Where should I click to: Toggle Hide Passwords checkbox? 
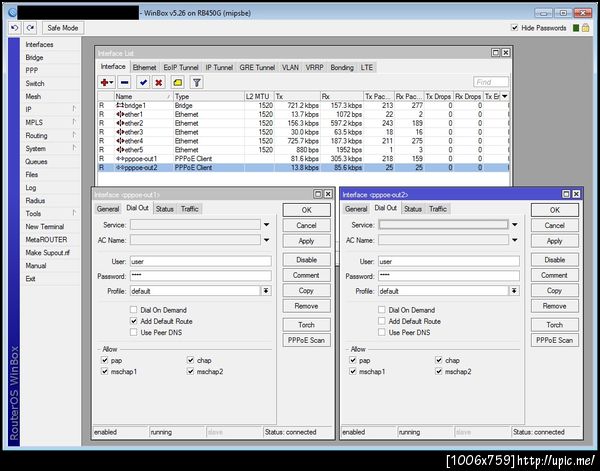(x=515, y=28)
